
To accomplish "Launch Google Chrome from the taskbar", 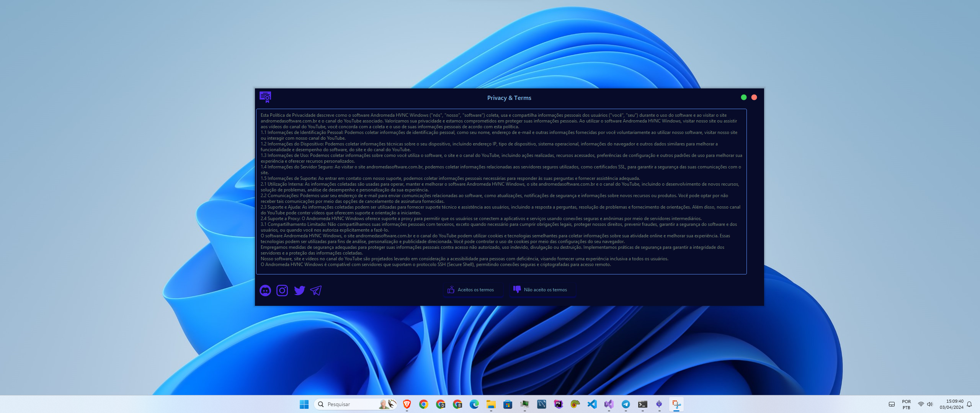I will coord(423,404).
